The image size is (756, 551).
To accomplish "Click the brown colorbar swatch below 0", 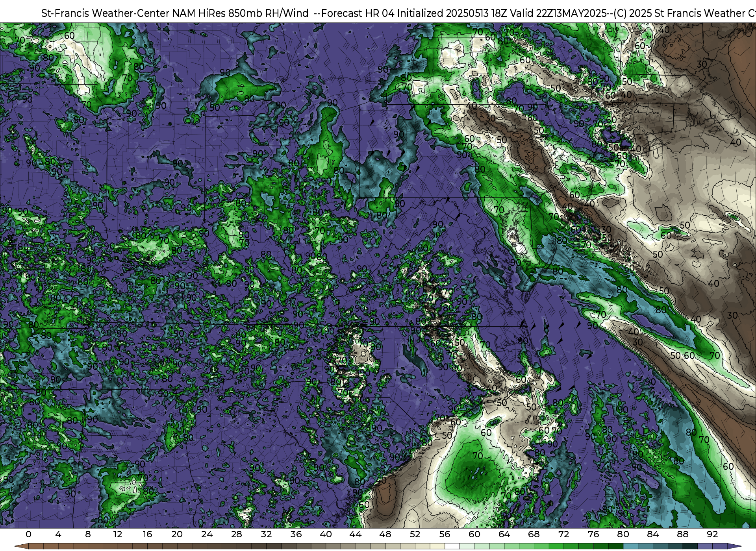I will pyautogui.click(x=36, y=546).
